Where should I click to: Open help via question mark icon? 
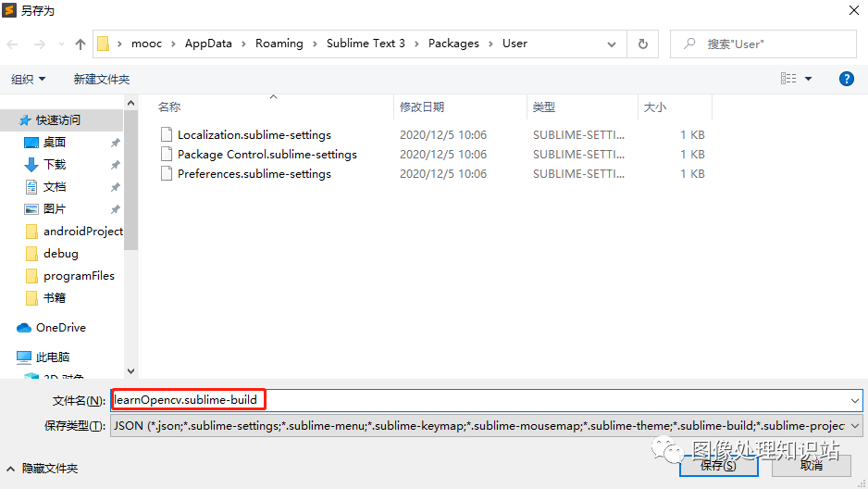click(x=847, y=79)
